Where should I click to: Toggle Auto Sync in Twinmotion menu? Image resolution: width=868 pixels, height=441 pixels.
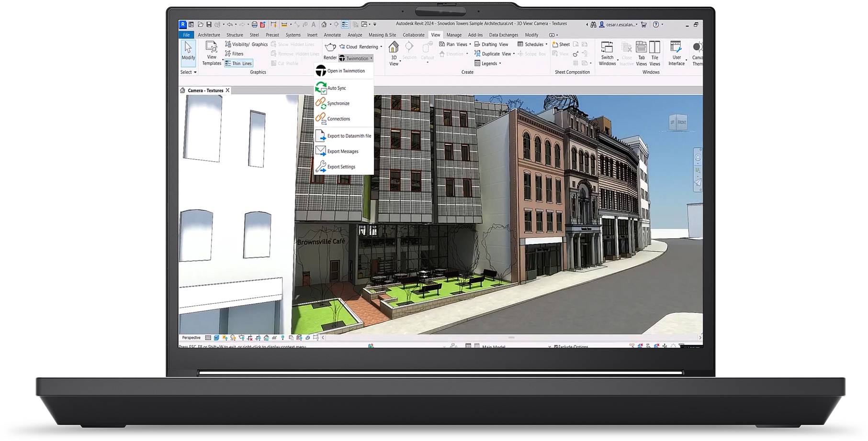point(337,88)
